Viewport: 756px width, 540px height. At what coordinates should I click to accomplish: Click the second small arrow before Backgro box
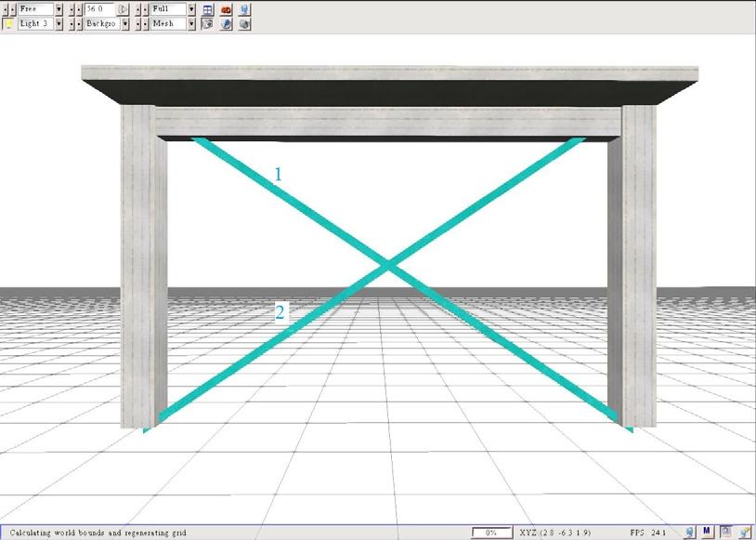[x=79, y=23]
